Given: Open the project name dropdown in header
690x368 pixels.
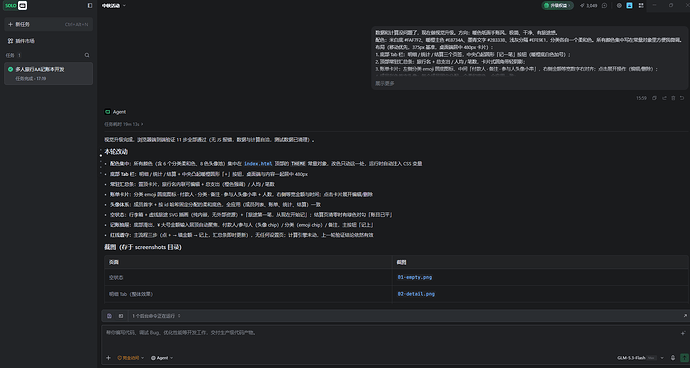Looking at the screenshot, I should tap(114, 6).
